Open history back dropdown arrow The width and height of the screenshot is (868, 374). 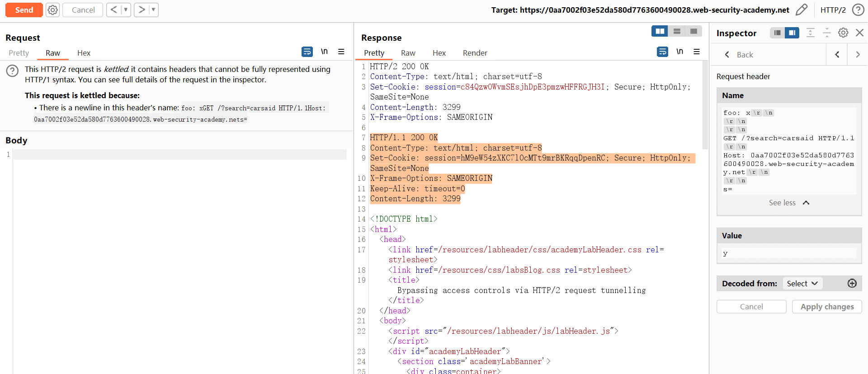tap(126, 10)
